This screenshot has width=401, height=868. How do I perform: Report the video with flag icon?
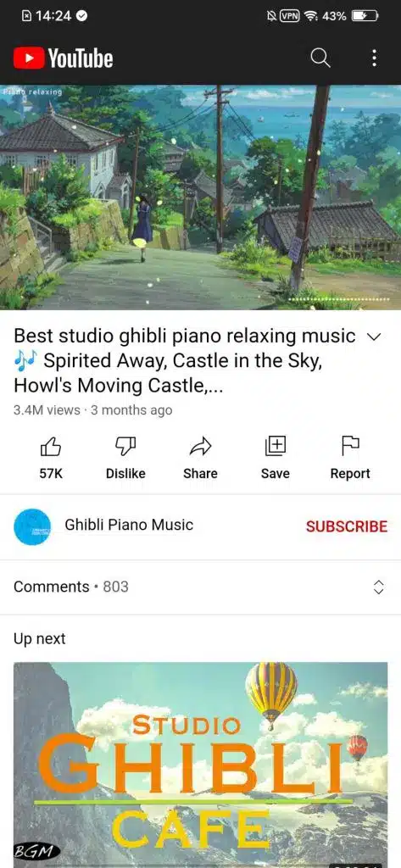click(x=350, y=458)
